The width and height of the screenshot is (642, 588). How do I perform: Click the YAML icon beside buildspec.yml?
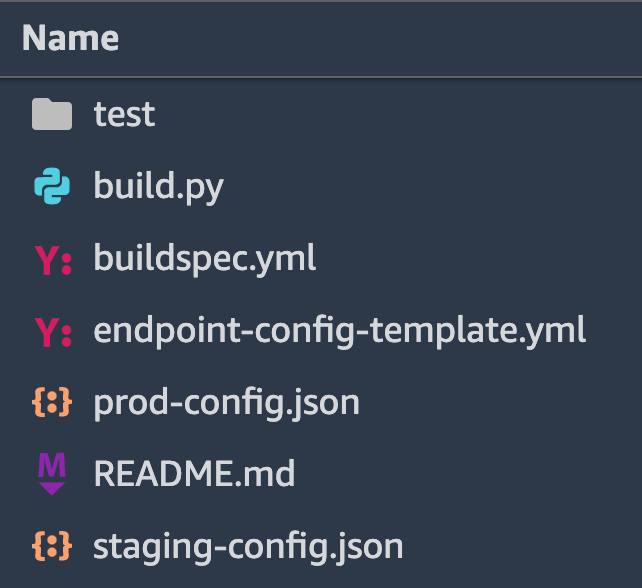[x=52, y=260]
